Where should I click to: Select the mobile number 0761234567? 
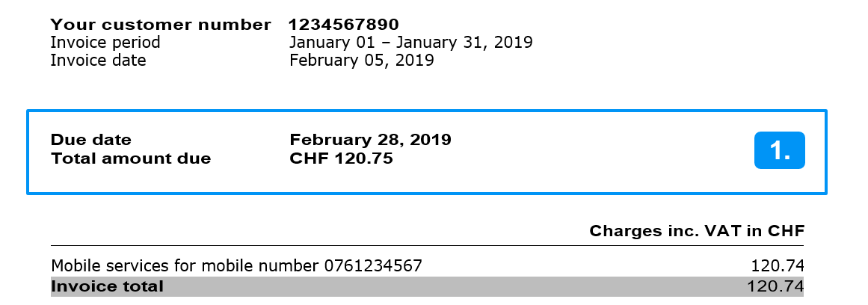click(x=372, y=265)
